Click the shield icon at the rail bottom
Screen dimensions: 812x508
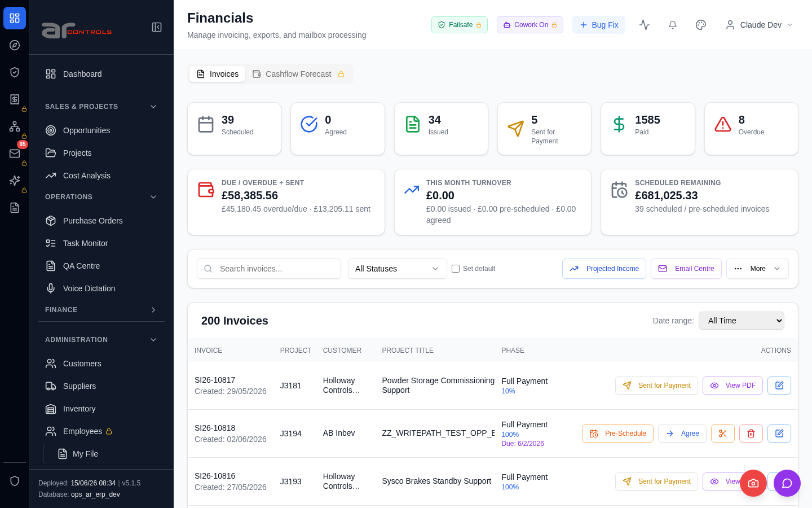15,481
